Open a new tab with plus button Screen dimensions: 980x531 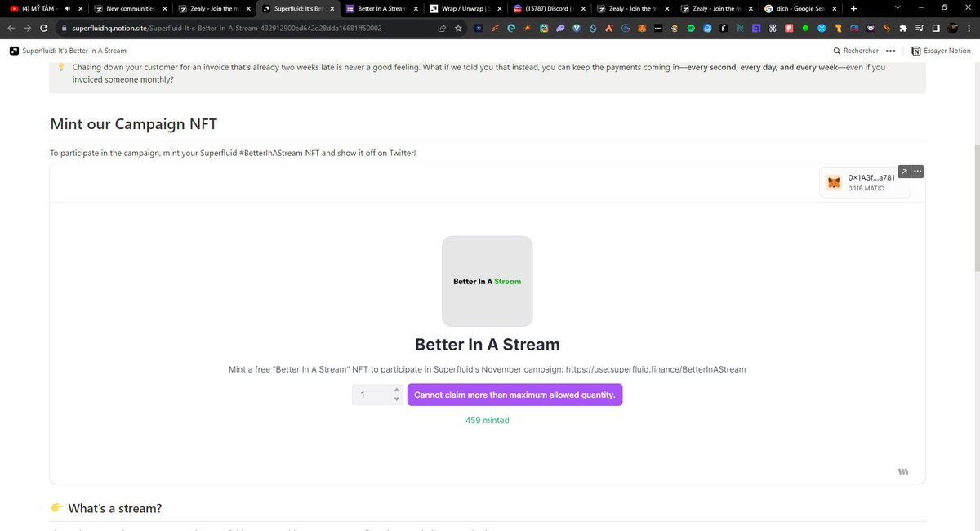[854, 8]
